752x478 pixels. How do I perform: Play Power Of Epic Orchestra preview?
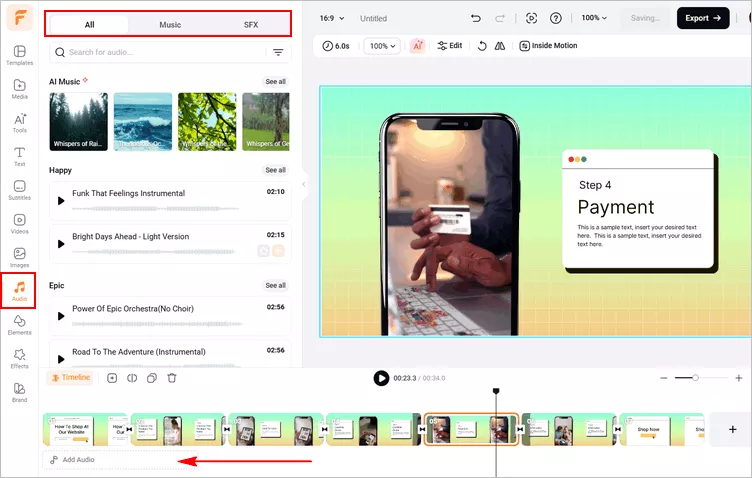(x=61, y=316)
